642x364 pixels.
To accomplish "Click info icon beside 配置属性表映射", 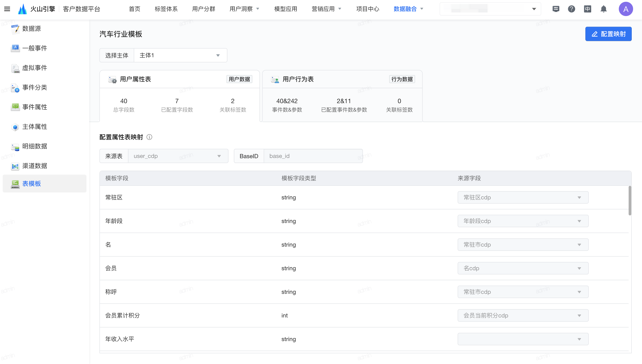I will [149, 137].
